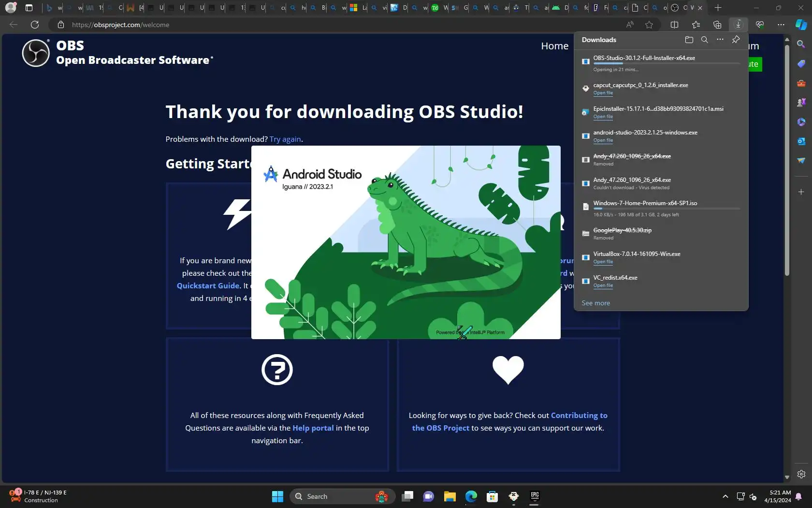Search downloads using the magnifier icon
This screenshot has height=508, width=812.
tap(705, 40)
